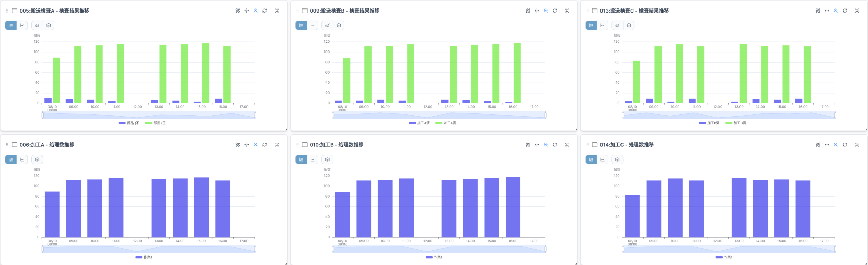Click the title text 014:加工C - 処理数推移
Image resolution: width=868 pixels, height=265 pixels.
627,145
